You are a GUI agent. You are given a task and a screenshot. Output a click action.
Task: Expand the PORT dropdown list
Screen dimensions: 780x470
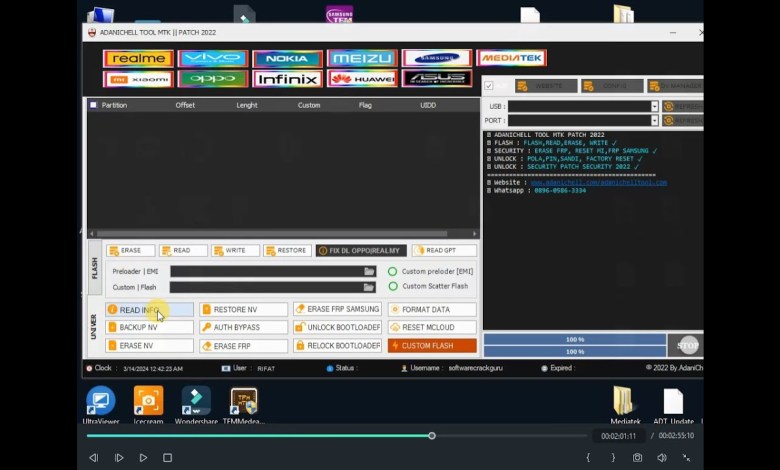pos(654,121)
